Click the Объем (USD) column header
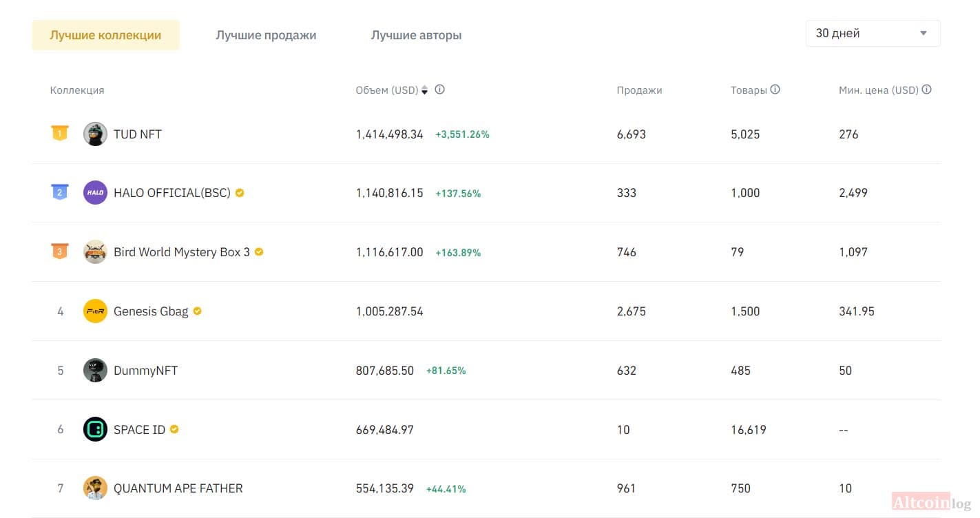This screenshot has height=518, width=980. click(387, 90)
